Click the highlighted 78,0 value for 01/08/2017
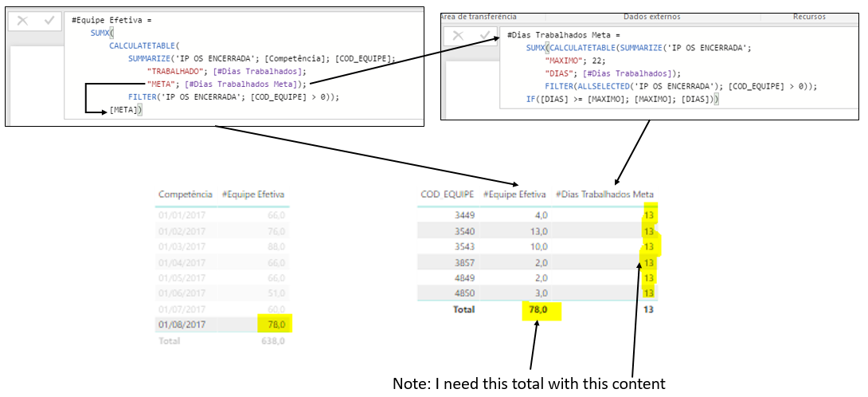Image resolution: width=868 pixels, height=397 pixels. [x=275, y=324]
